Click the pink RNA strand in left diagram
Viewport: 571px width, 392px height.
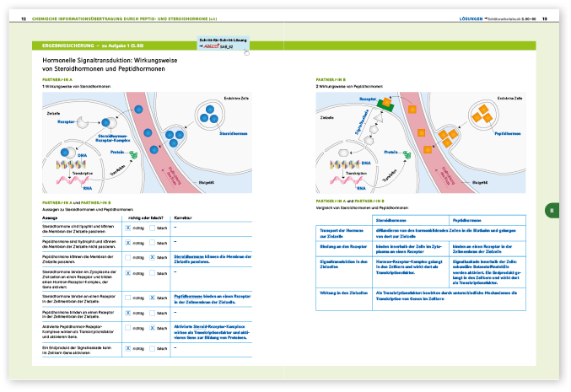(x=67, y=178)
